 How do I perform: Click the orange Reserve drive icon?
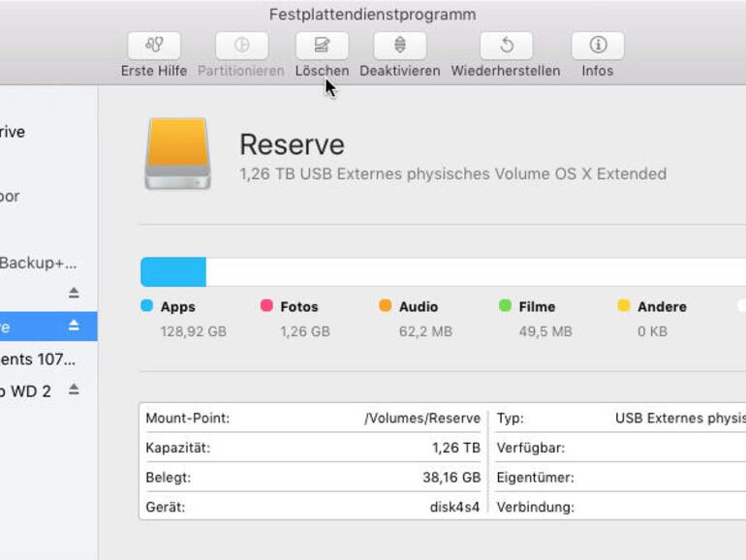[x=177, y=154]
